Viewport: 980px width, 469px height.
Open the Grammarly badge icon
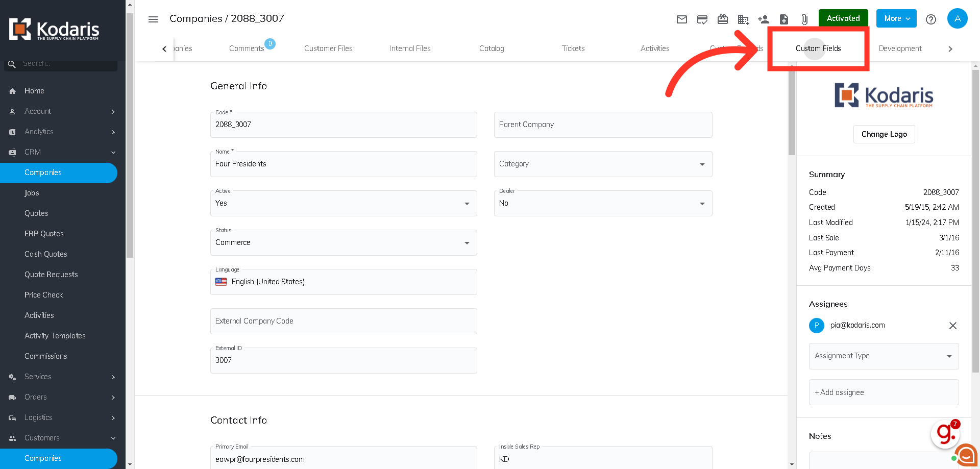(945, 434)
